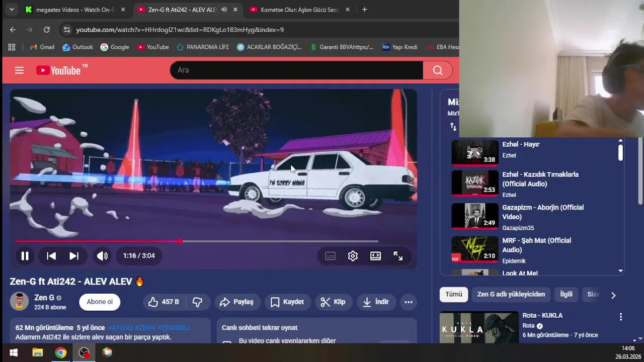Select the Tümü filter chip
Screen dimensions: 644x362
click(453, 295)
